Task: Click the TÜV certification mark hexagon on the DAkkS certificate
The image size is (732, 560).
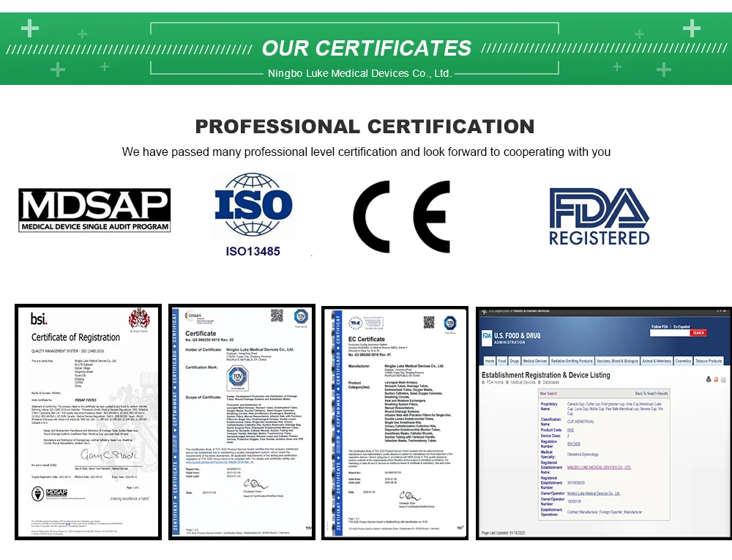Action: [x=237, y=378]
